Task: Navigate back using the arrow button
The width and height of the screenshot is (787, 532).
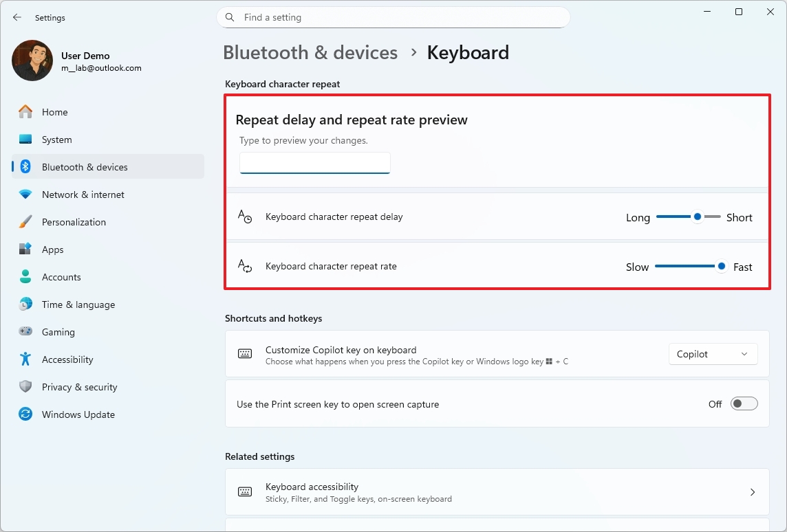Action: (x=17, y=17)
